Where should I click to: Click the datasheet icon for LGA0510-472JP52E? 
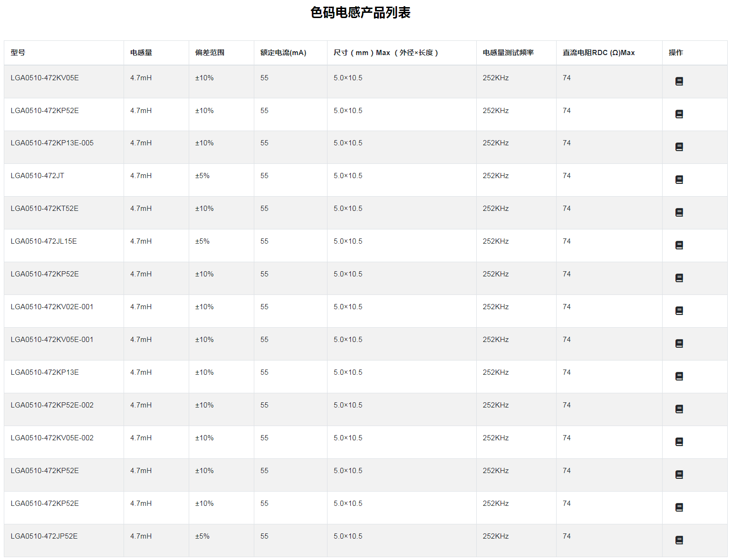pos(679,540)
